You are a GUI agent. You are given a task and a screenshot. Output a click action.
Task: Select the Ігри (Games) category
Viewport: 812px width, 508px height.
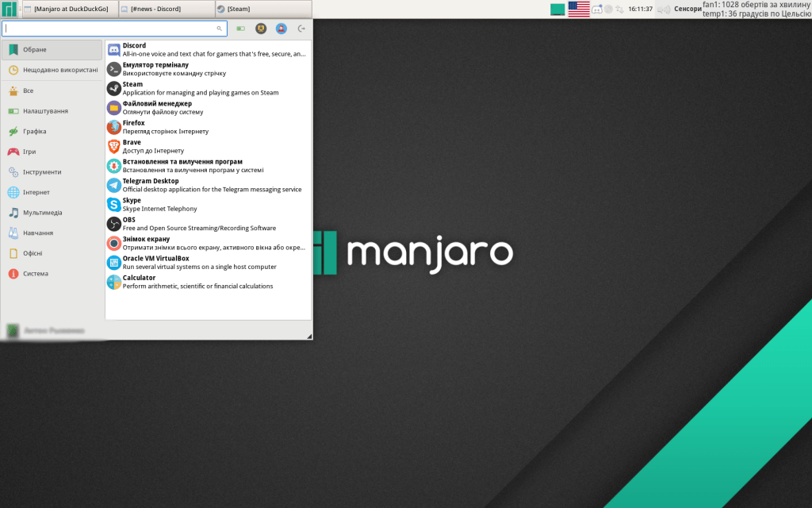(52, 152)
